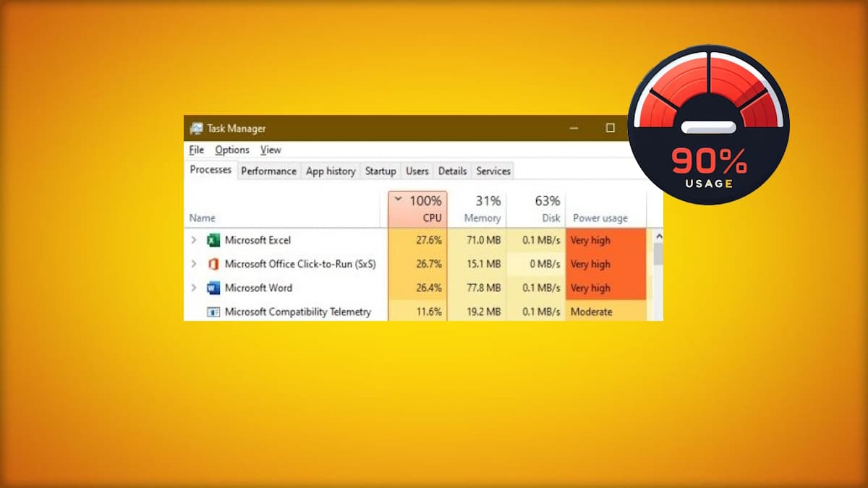Open the Options menu
This screenshot has height=488, width=868.
tap(232, 150)
